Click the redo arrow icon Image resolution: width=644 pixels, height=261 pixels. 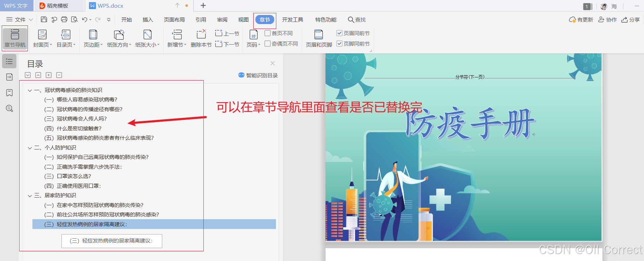(x=98, y=20)
